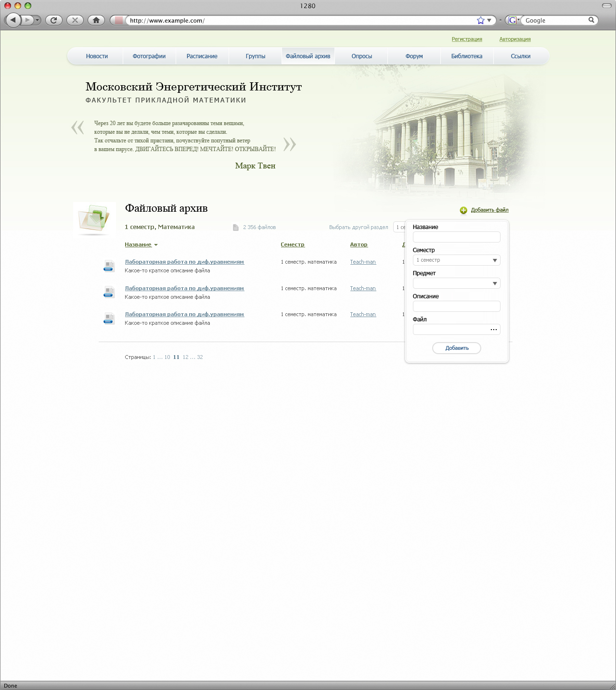Click the Марк Твен quote author

255,166
